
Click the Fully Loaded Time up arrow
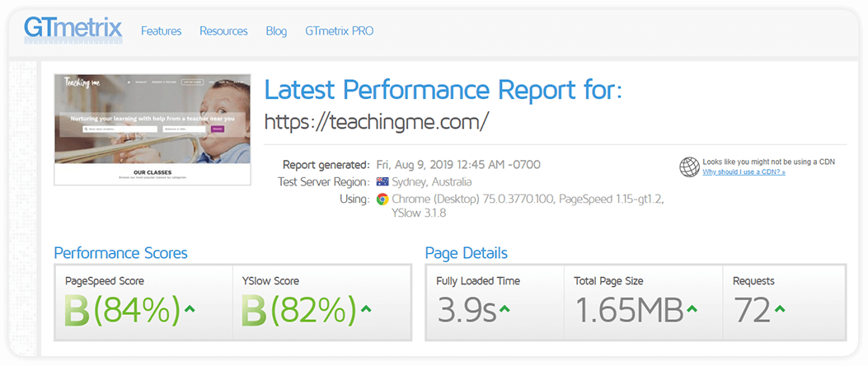click(504, 309)
